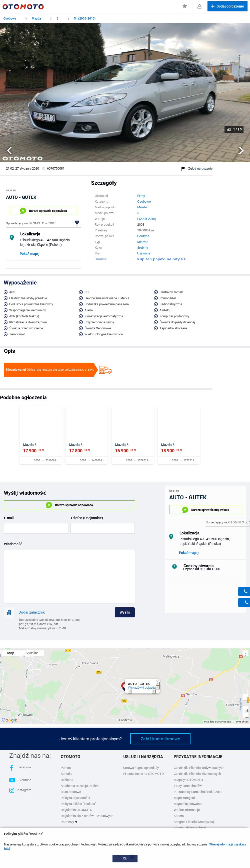Switch map to Map view tab
Image resolution: width=250 pixels, height=868 pixels.
[11, 653]
